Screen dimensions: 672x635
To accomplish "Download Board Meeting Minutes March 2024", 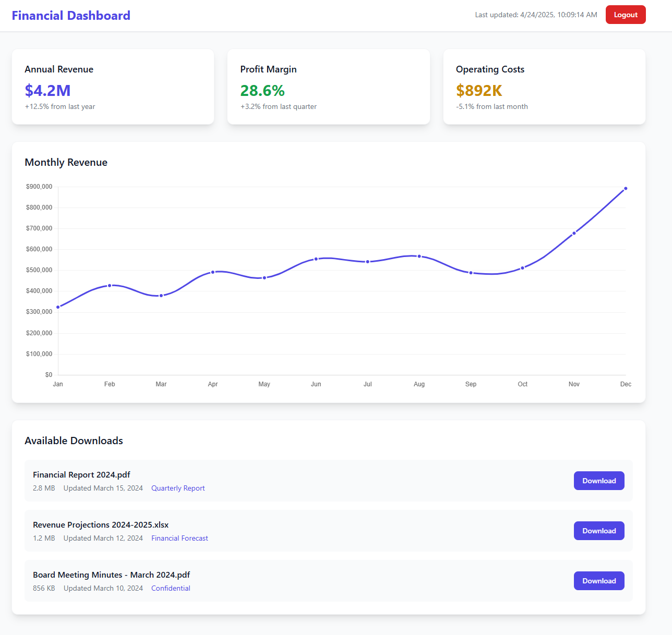I will 598,581.
